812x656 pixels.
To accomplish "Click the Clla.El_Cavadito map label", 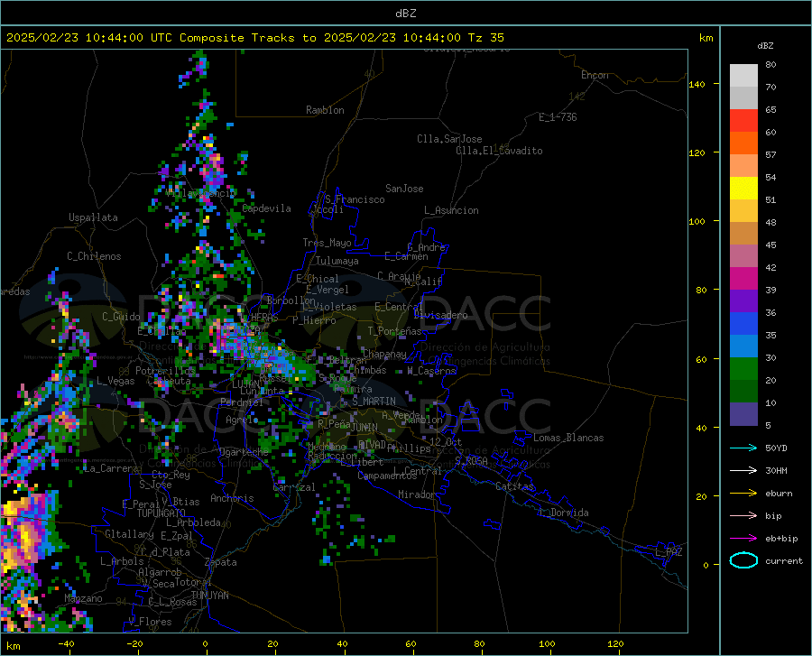I will point(499,151).
